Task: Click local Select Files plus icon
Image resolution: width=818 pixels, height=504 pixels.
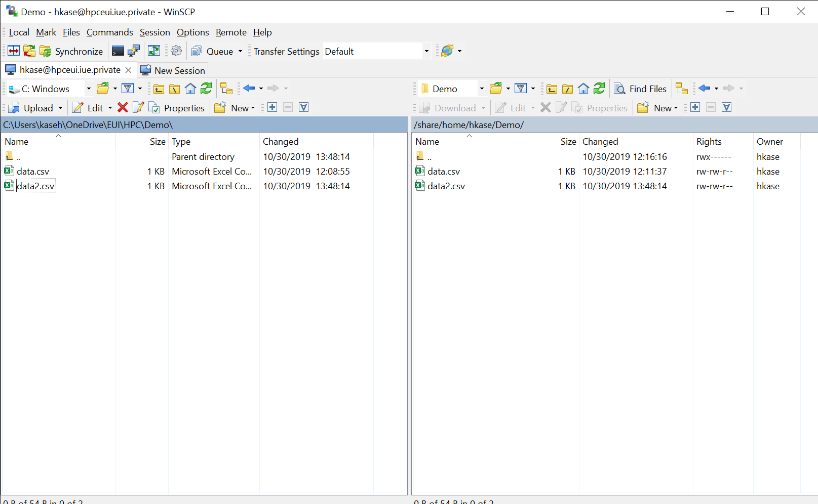Action: click(272, 107)
